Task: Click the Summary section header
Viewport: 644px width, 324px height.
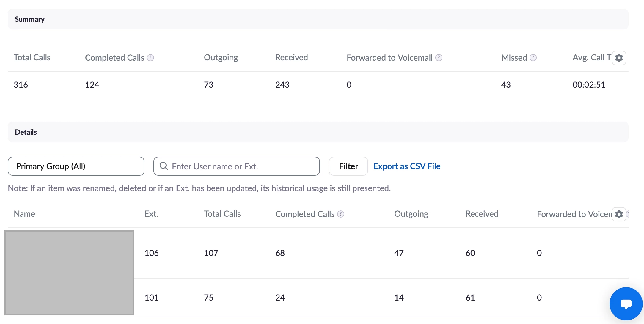Action: [x=30, y=19]
